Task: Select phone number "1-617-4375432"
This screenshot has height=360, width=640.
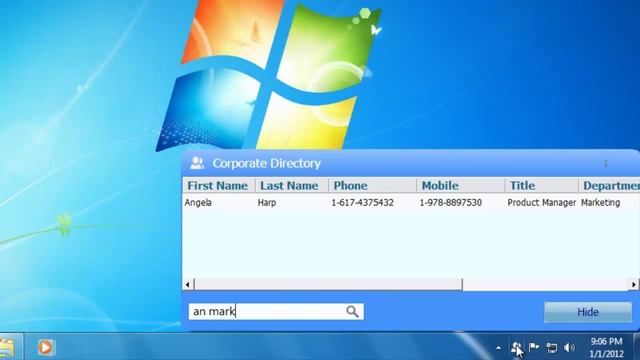Action: (362, 202)
